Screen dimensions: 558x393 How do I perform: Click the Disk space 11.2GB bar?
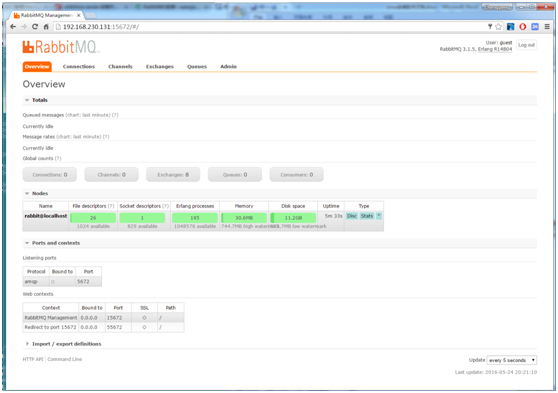293,218
